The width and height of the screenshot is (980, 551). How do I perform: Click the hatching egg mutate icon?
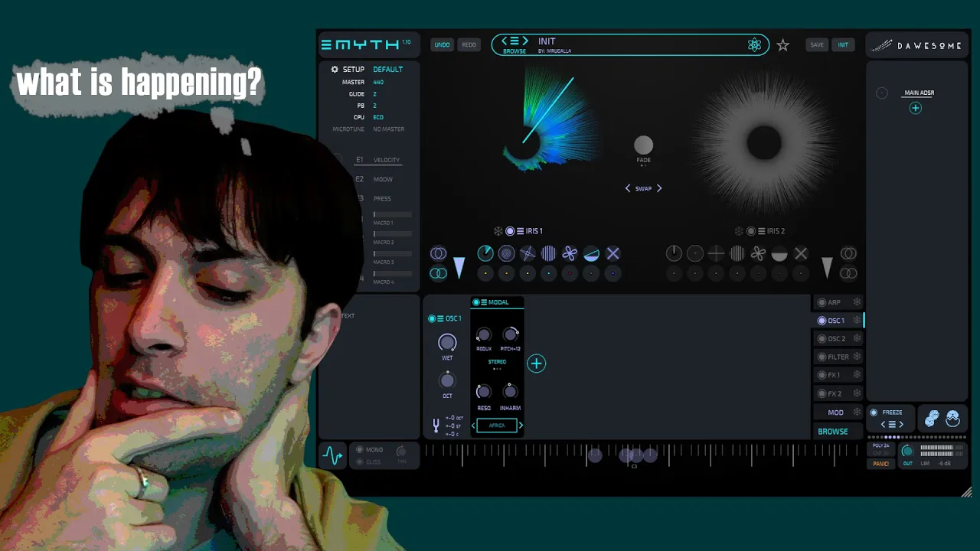(x=952, y=419)
